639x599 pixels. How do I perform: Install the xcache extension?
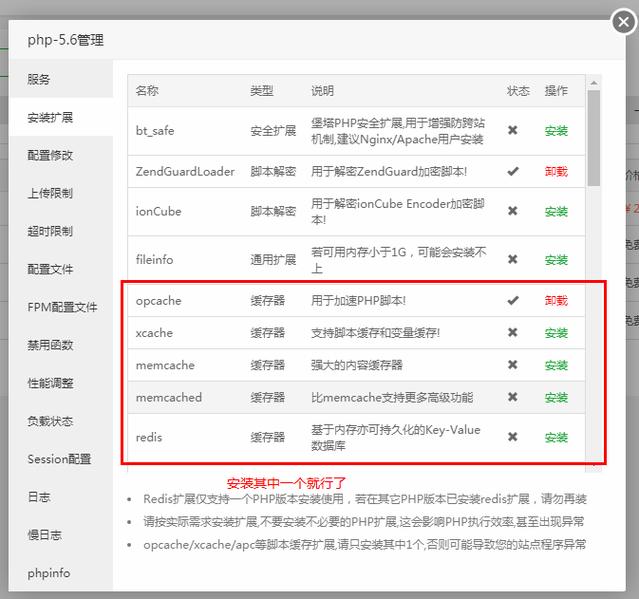coord(556,333)
